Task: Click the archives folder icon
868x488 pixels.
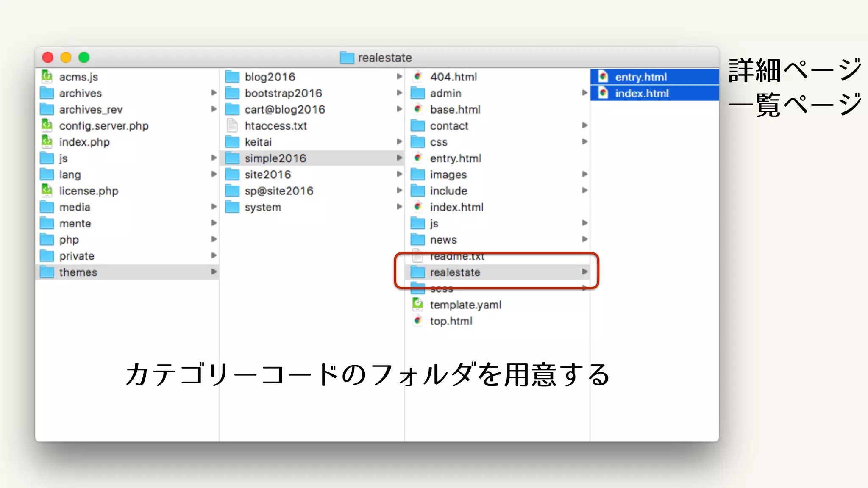Action: (x=47, y=93)
